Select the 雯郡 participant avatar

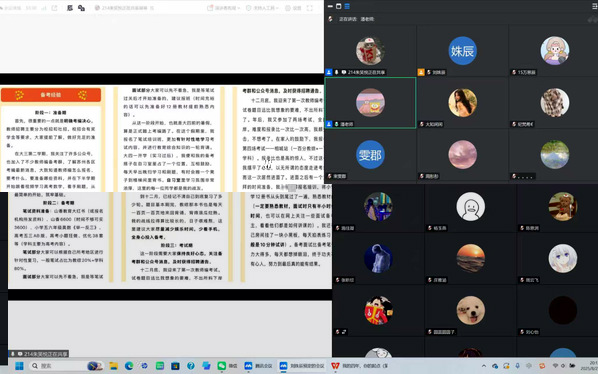370,155
